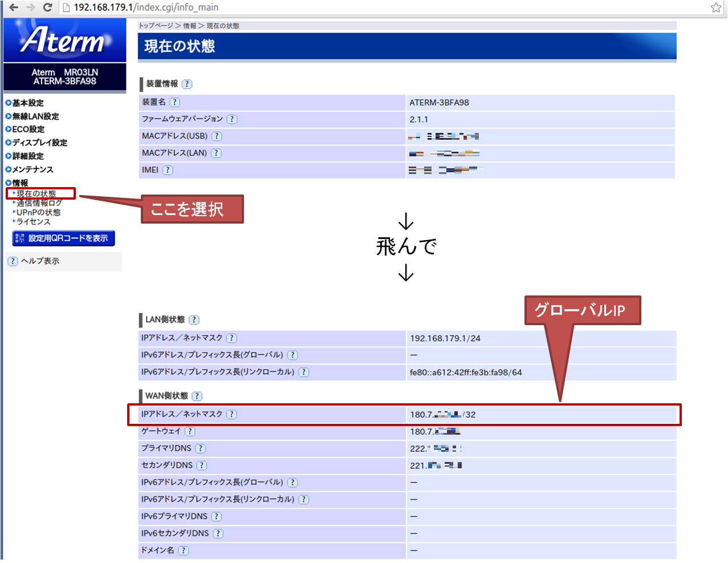
Task: Open UPnPの状態 page
Action: [x=38, y=212]
